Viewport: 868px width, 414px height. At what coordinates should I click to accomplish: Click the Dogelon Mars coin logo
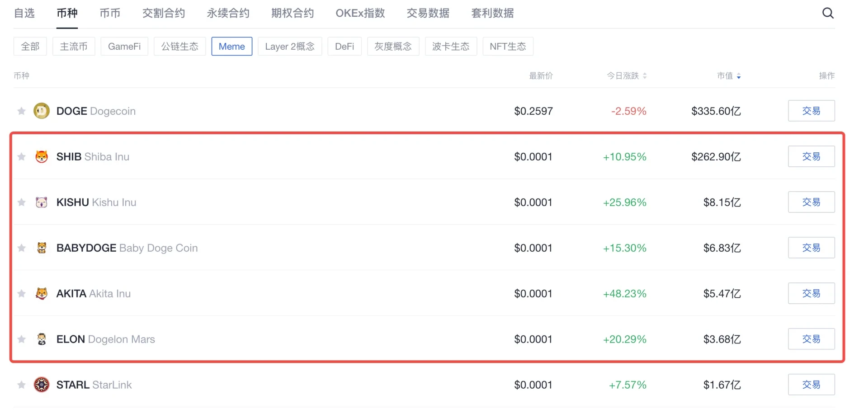coord(42,339)
